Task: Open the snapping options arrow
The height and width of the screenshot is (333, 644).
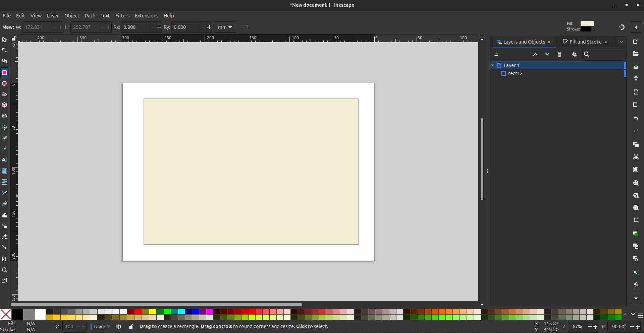Action: [636, 27]
